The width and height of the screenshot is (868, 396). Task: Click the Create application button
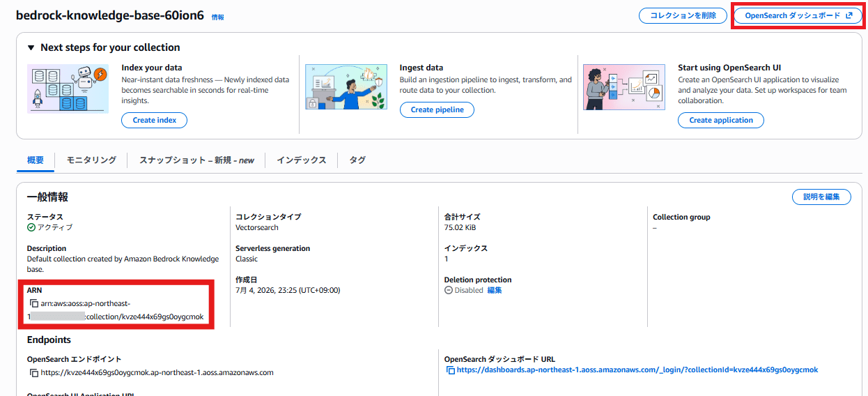coord(721,120)
